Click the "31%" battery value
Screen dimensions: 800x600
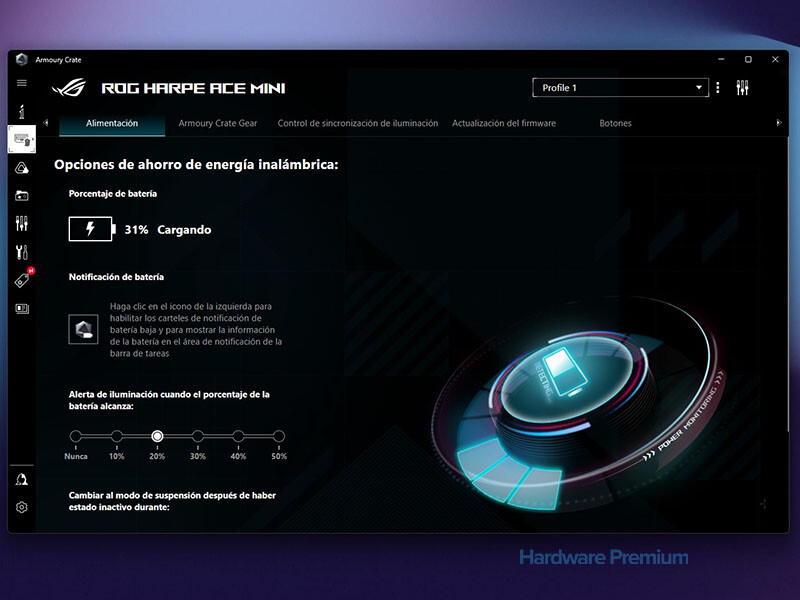[x=136, y=230]
